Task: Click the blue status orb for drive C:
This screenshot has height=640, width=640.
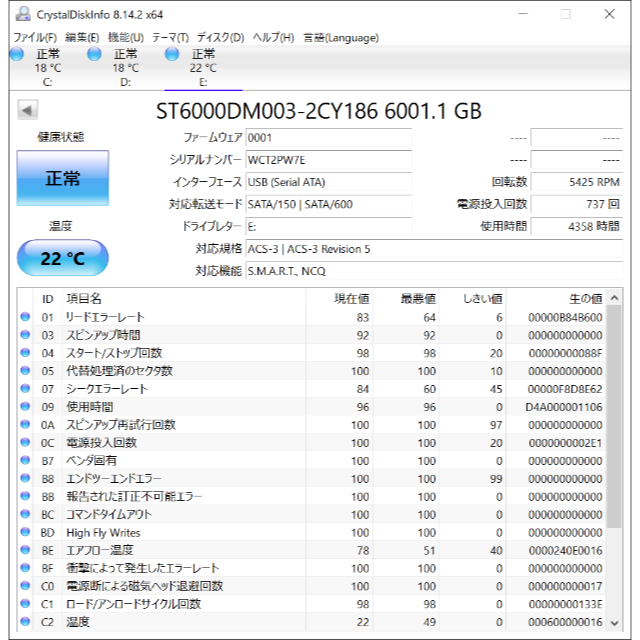Action: point(17,54)
